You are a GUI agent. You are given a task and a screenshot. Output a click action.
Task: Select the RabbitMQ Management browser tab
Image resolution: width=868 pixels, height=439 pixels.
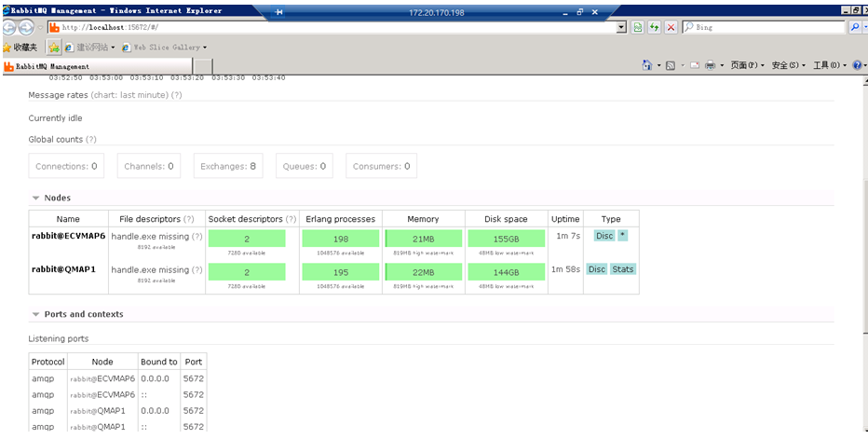click(x=97, y=66)
